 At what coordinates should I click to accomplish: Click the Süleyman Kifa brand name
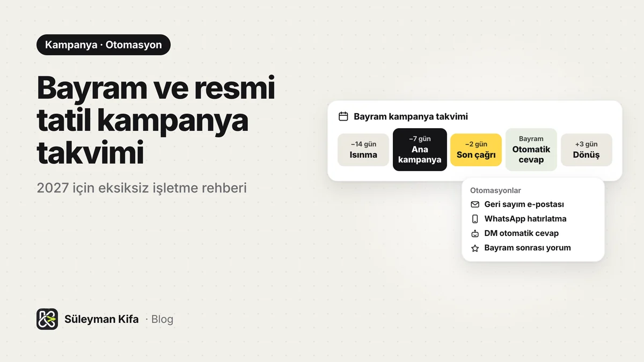coord(101,319)
